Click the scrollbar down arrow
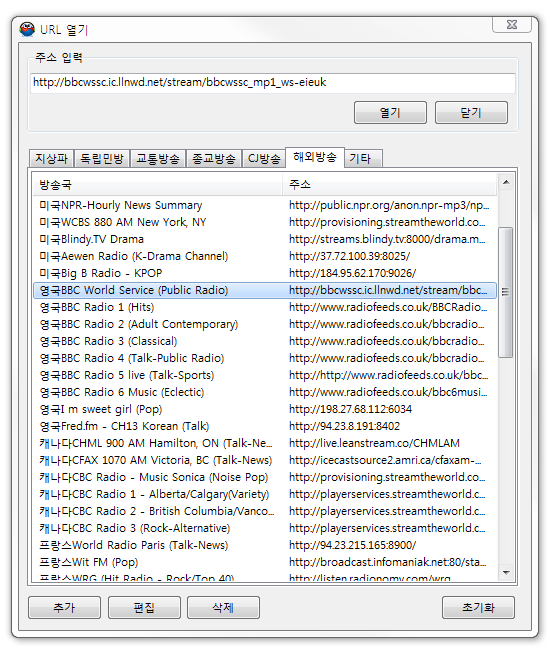Viewport: 554px width, 667px height. click(506, 573)
